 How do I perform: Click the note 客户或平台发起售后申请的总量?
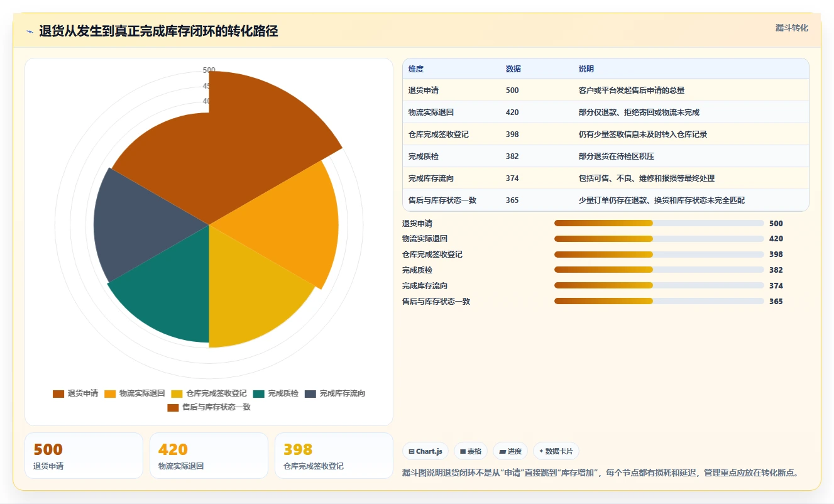pos(632,90)
